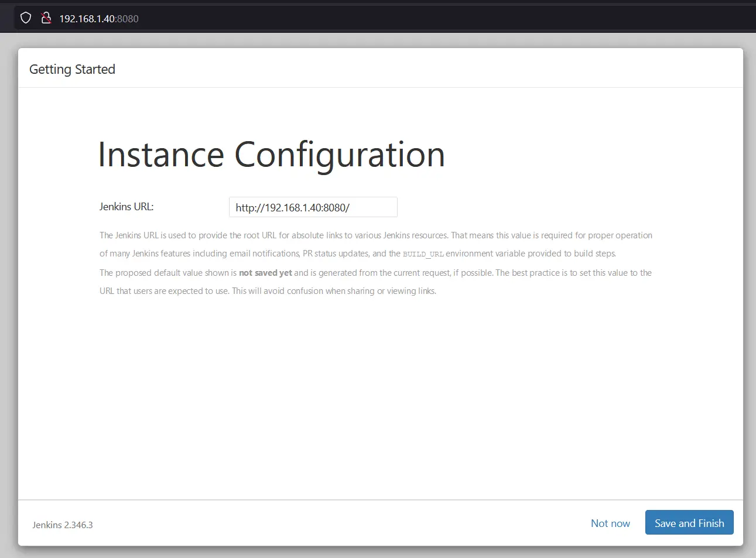This screenshot has width=756, height=558.
Task: Click the Getting Started header title
Action: coord(72,69)
